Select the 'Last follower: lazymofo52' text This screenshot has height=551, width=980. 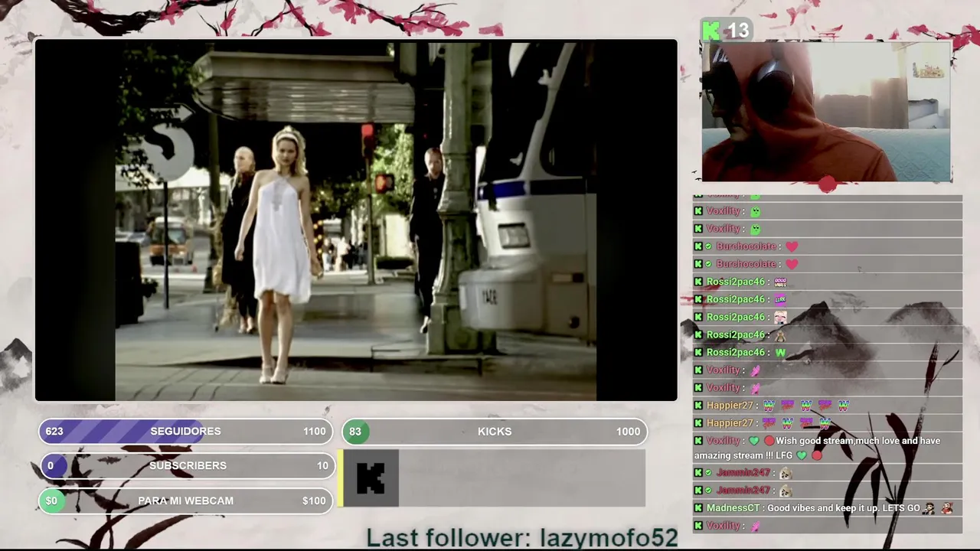[x=522, y=538]
